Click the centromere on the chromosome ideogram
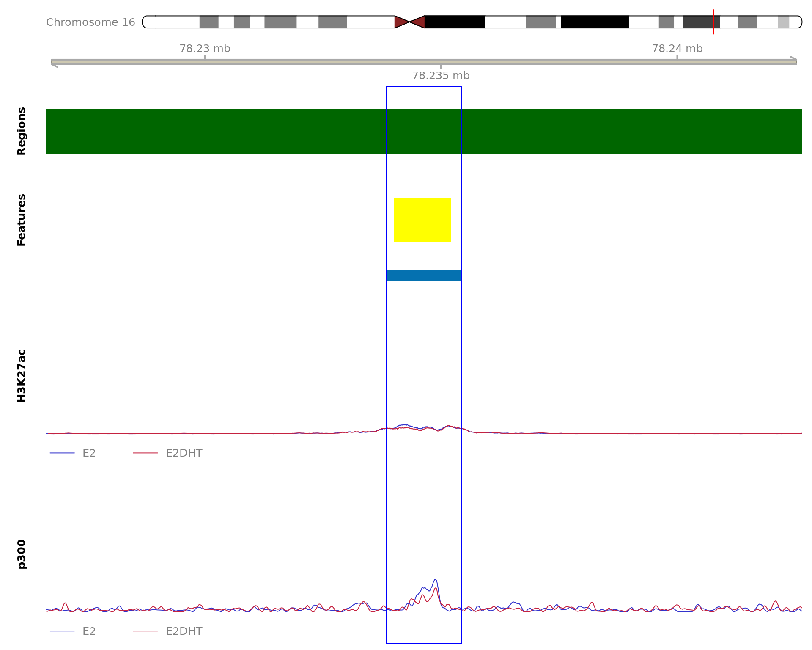The width and height of the screenshot is (812, 650). [x=409, y=22]
